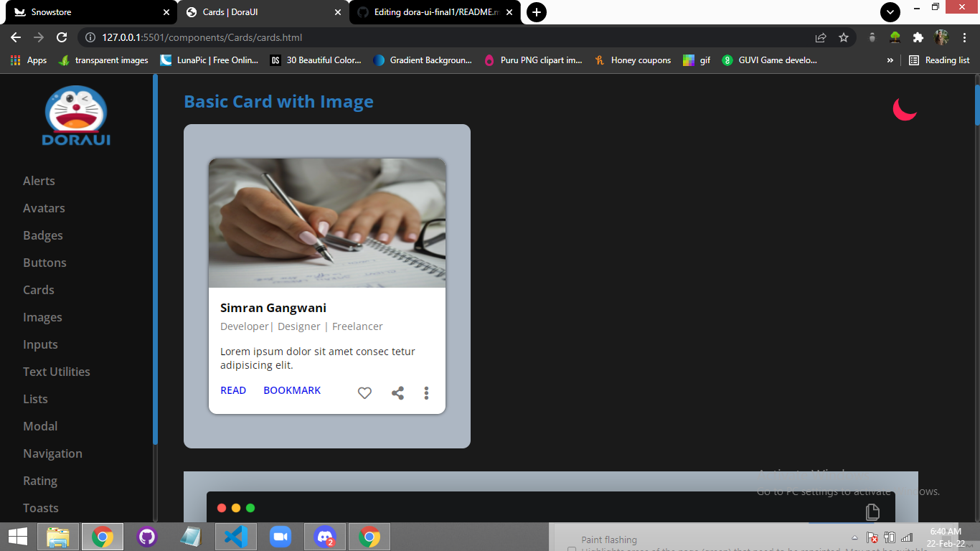Open the Honey coupons bookmark
This screenshot has height=551, width=980.
tap(633, 60)
